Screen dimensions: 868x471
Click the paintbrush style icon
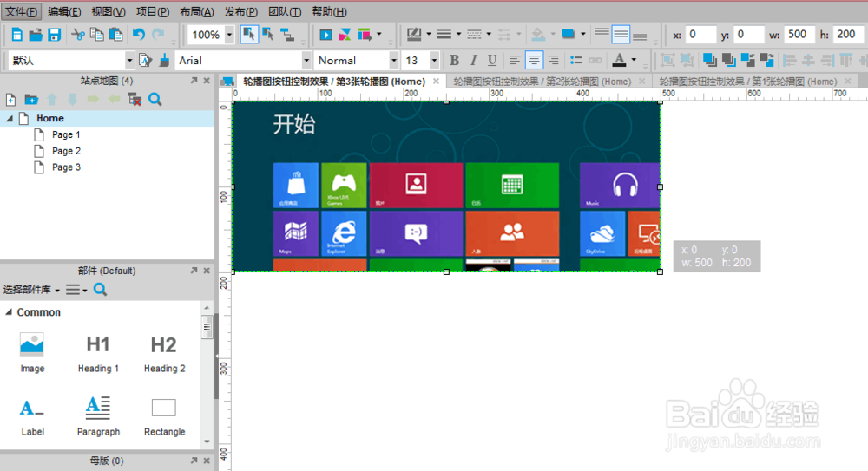[164, 61]
